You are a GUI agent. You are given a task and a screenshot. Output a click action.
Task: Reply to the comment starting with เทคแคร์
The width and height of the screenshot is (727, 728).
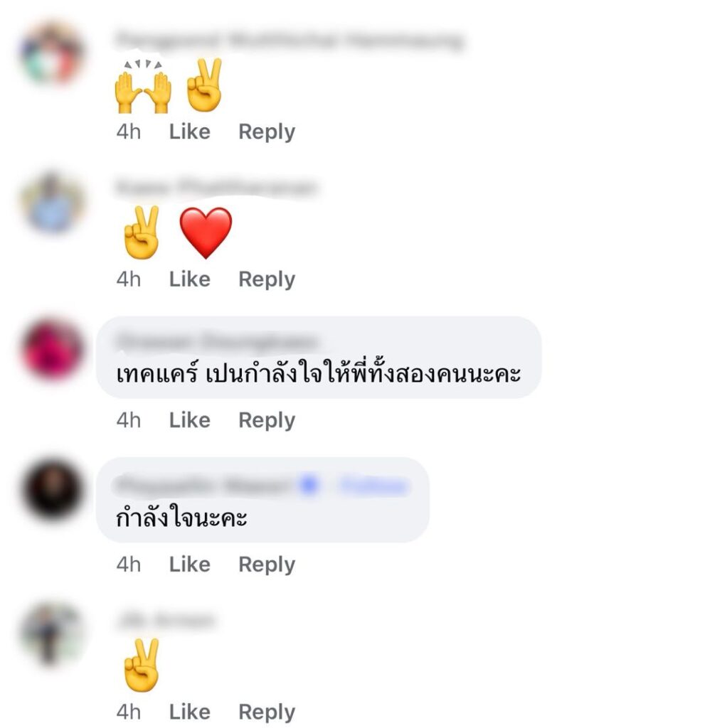[267, 421]
